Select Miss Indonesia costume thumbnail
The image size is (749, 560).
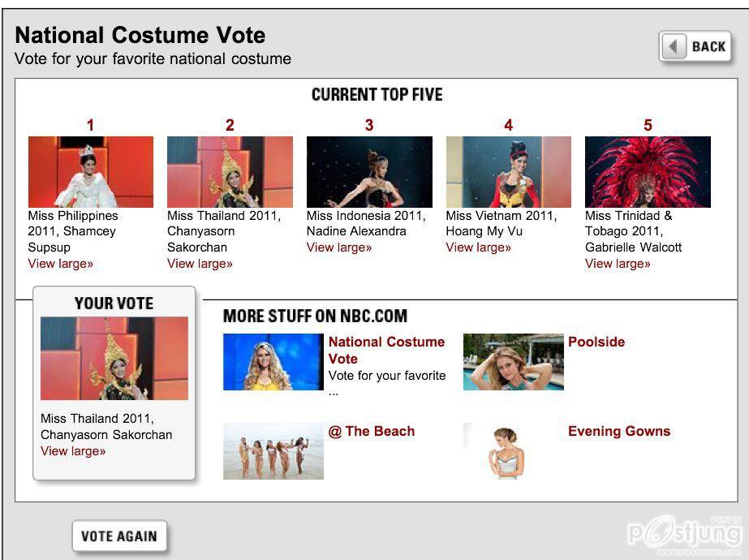(x=369, y=172)
